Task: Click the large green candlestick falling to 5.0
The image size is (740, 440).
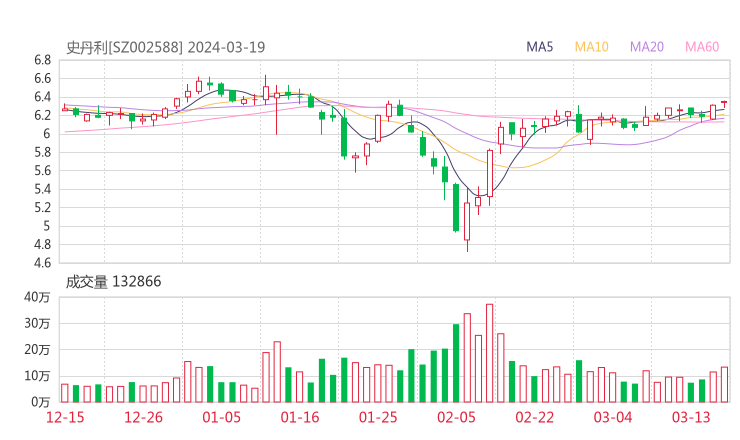Action: pos(456,208)
